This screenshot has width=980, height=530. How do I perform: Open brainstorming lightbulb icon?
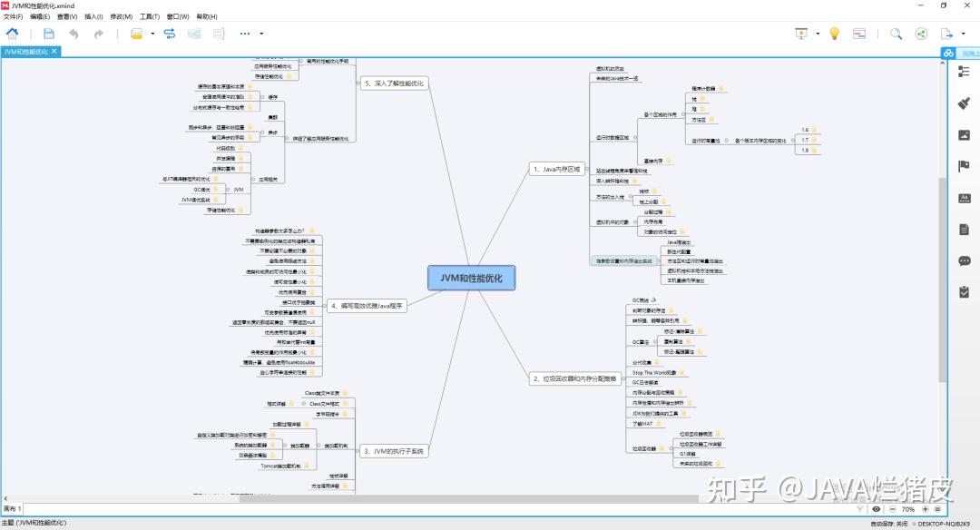834,34
